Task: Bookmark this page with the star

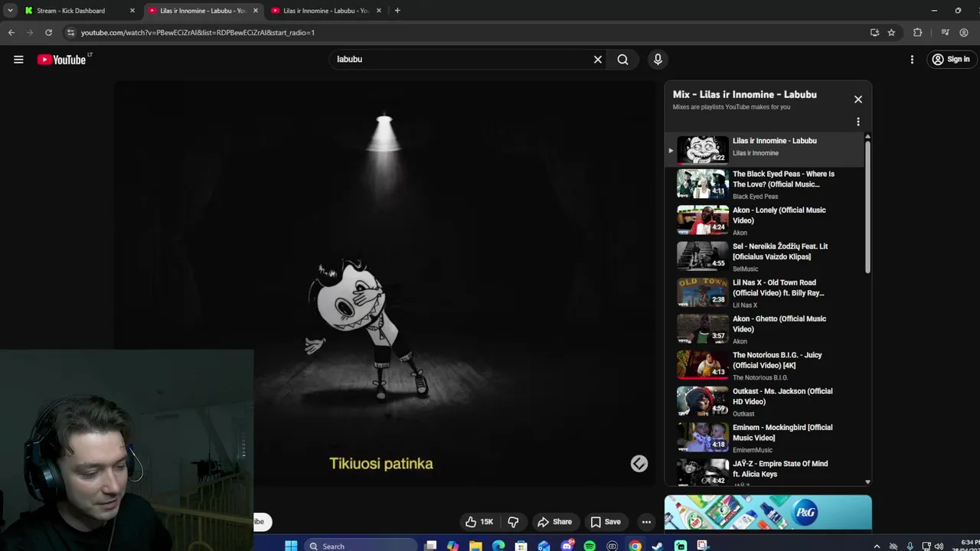Action: click(x=891, y=32)
